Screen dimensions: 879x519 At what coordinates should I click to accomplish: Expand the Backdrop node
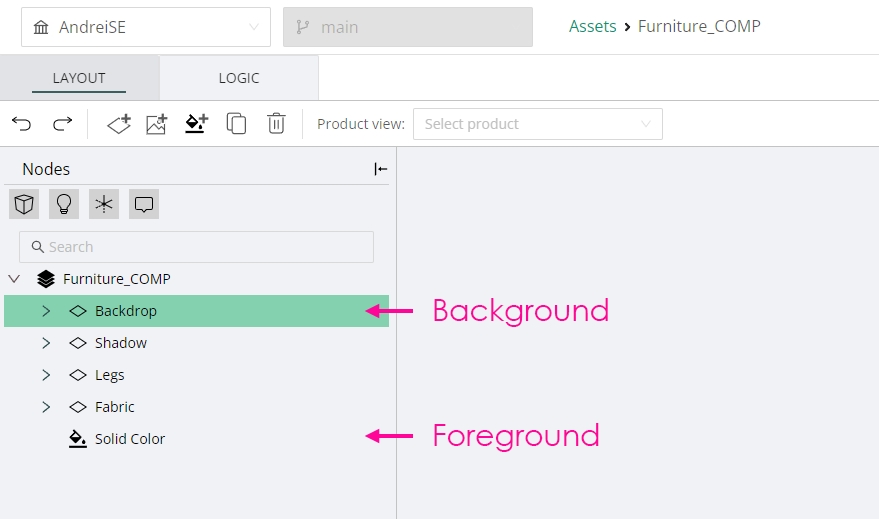coord(46,311)
